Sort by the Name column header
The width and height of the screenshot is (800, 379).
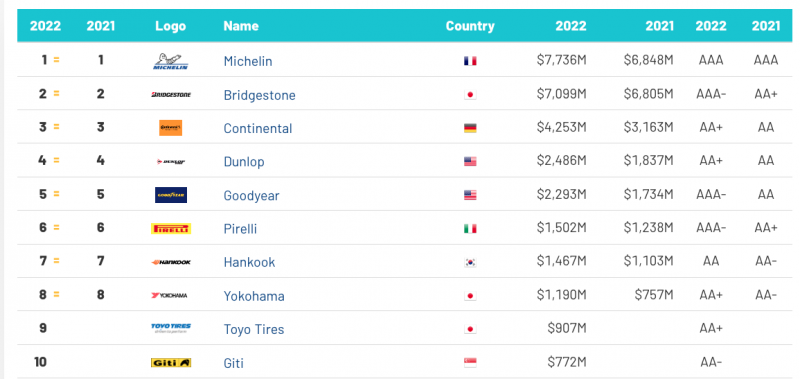241,26
